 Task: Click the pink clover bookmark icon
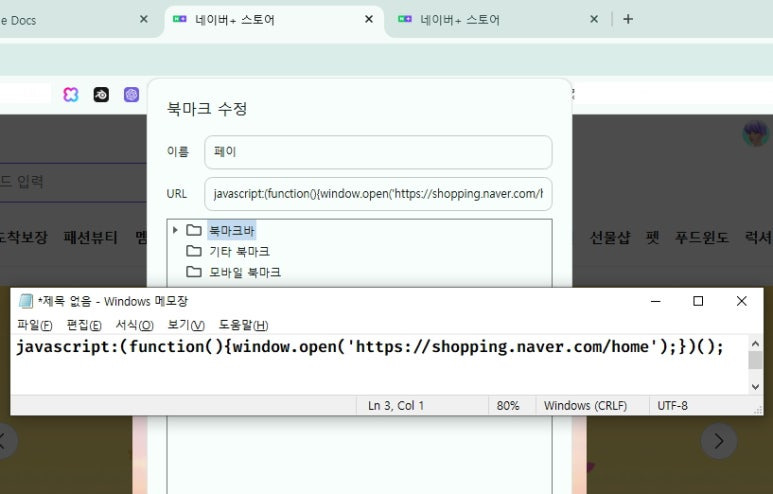click(70, 94)
